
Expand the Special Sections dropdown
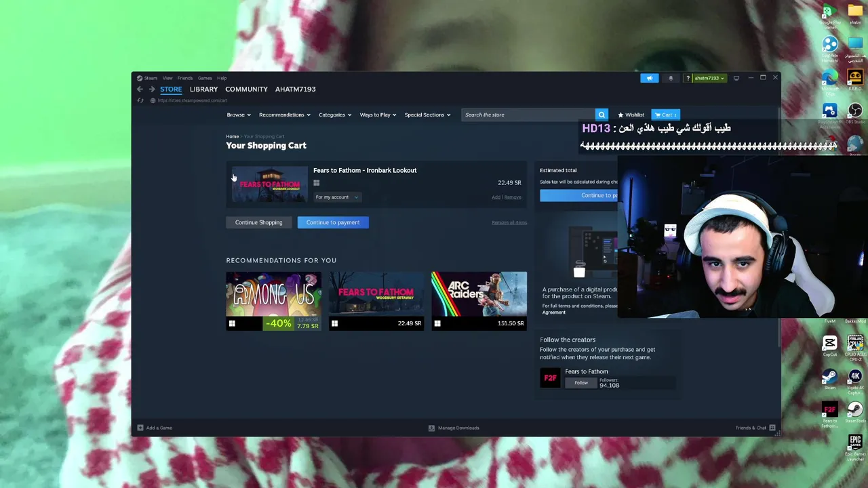(x=427, y=115)
